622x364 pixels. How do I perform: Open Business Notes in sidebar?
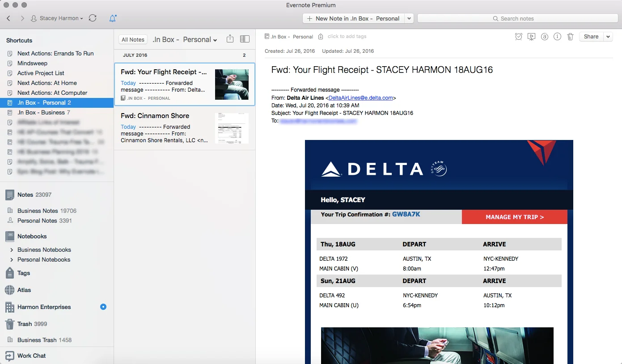tap(47, 211)
